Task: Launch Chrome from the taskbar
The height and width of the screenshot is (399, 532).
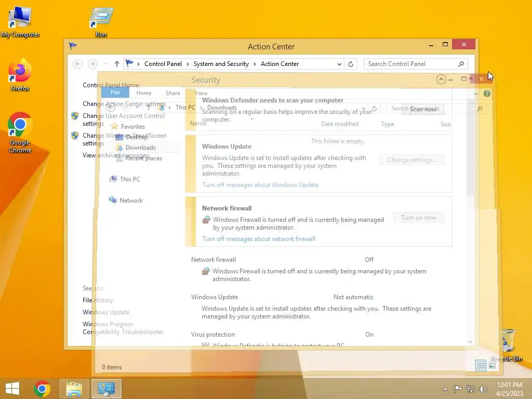Action: 42,389
